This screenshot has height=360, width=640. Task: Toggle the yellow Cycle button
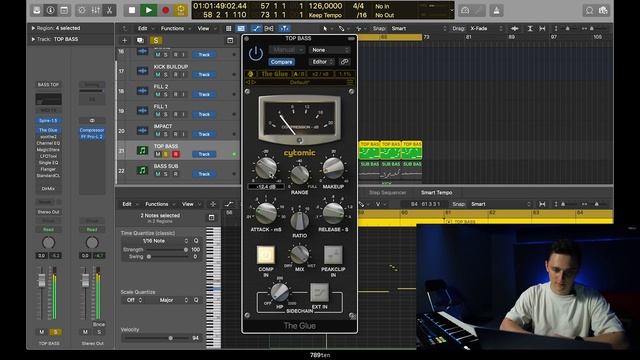[180, 10]
